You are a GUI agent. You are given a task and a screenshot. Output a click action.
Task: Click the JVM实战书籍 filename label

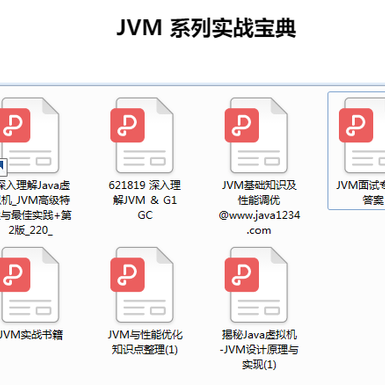[x=31, y=335]
